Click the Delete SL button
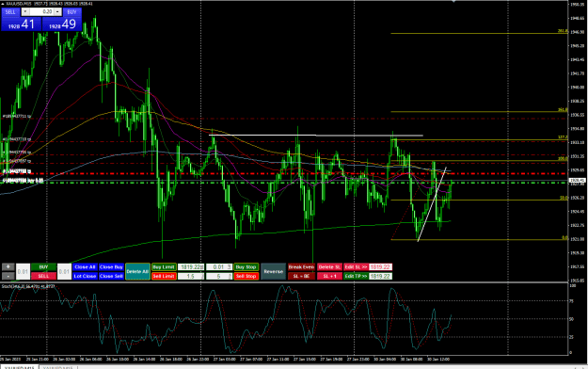This screenshot has height=369, width=588. (x=329, y=267)
